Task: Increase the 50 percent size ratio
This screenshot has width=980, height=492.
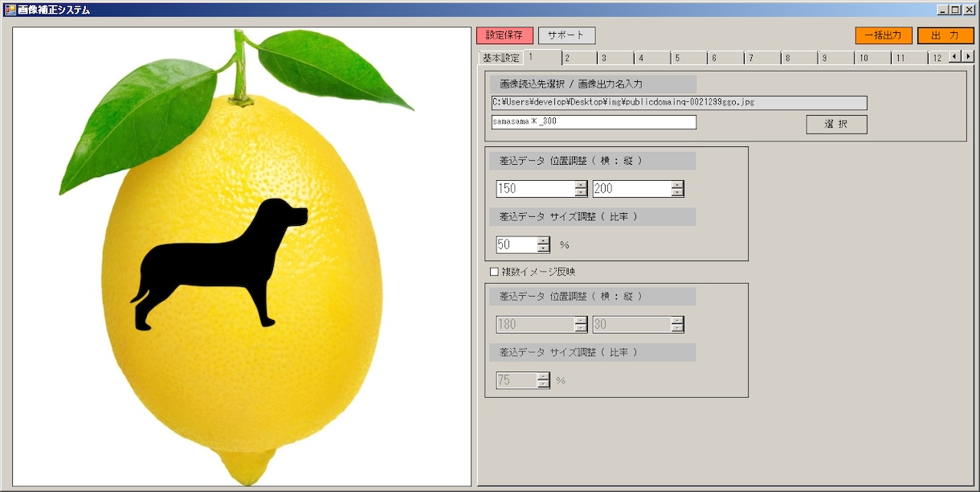Action: tap(544, 240)
